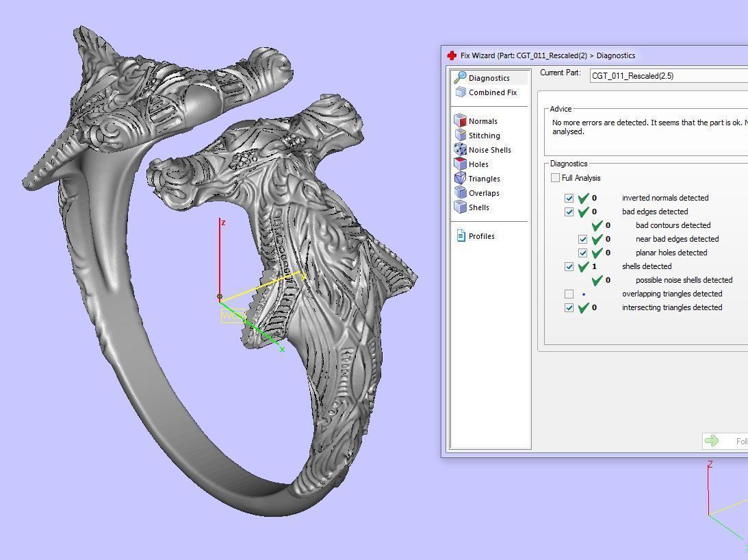
Task: Click the Stitching label
Action: pyautogui.click(x=485, y=136)
